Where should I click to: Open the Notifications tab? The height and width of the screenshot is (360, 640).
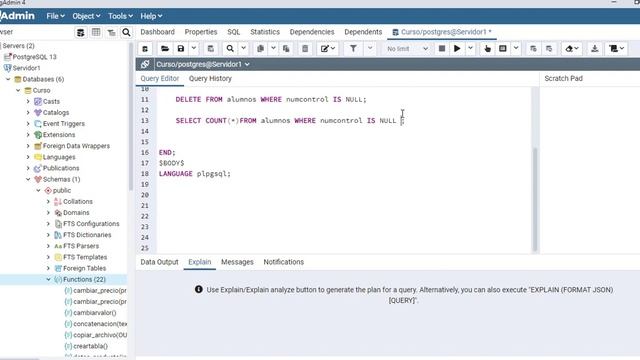[284, 262]
